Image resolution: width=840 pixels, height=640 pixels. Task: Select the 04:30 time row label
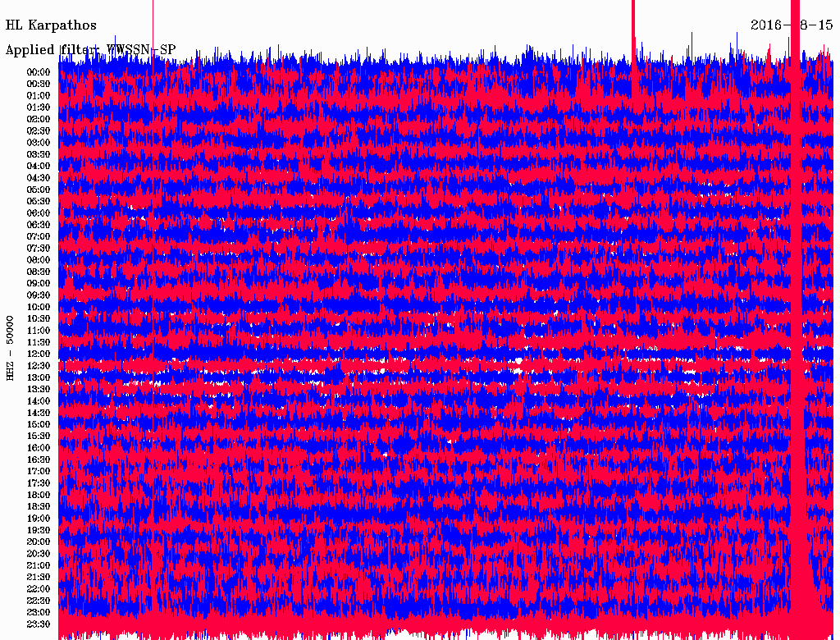39,178
